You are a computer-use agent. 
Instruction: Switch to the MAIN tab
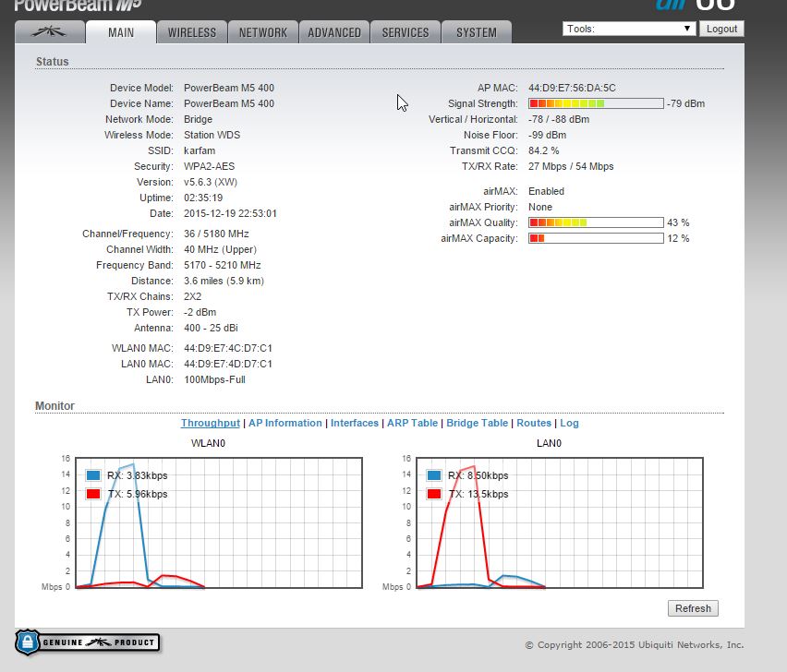pos(121,32)
